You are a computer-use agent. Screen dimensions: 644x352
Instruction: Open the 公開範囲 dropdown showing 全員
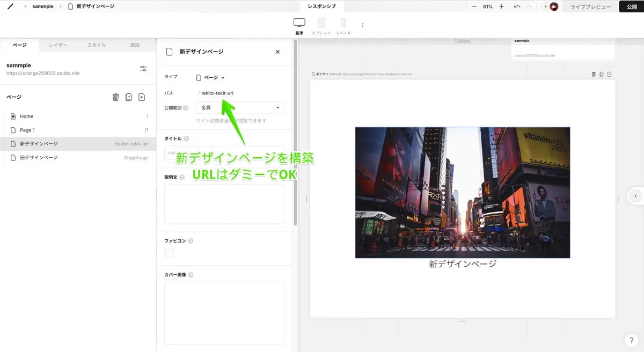240,107
